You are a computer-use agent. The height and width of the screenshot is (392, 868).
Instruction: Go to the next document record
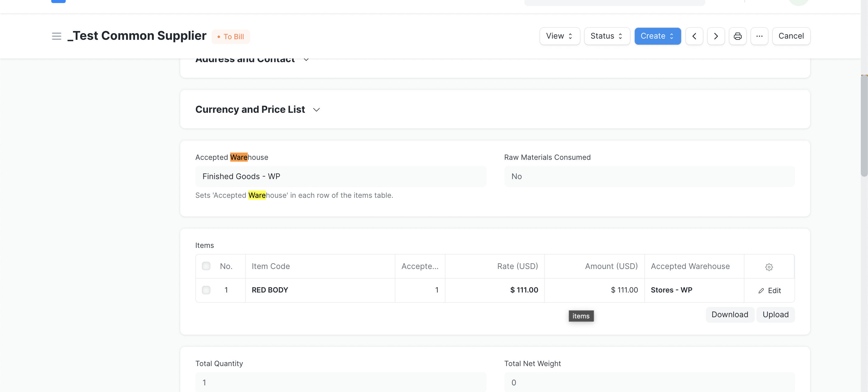pyautogui.click(x=716, y=36)
